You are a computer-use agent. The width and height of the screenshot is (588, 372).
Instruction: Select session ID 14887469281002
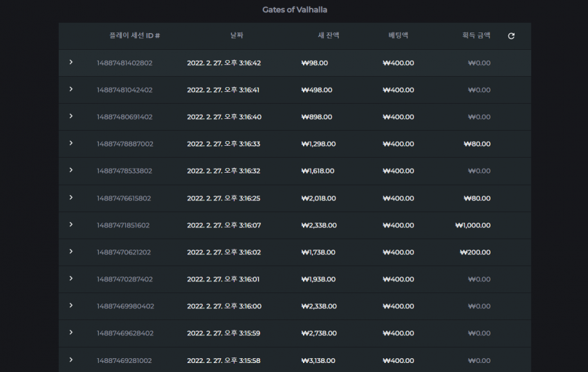124,361
